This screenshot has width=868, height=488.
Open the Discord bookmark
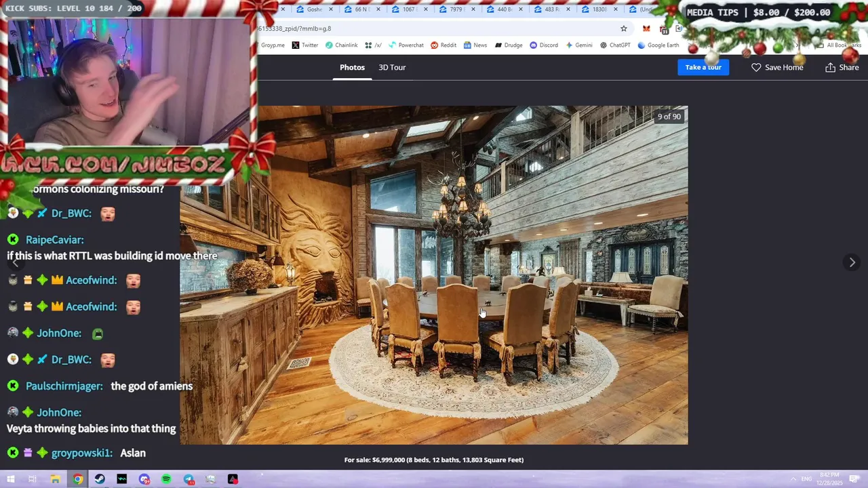point(544,45)
